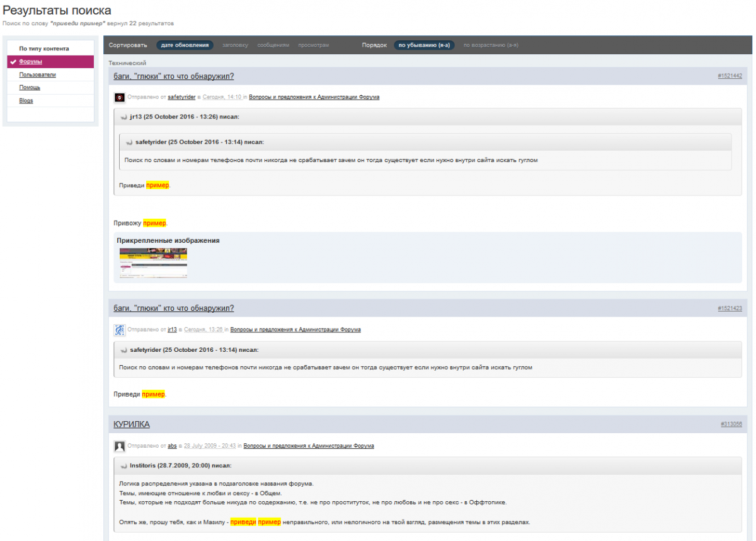Select по убыванию (я-а) order
This screenshot has width=756, height=541.
point(424,45)
